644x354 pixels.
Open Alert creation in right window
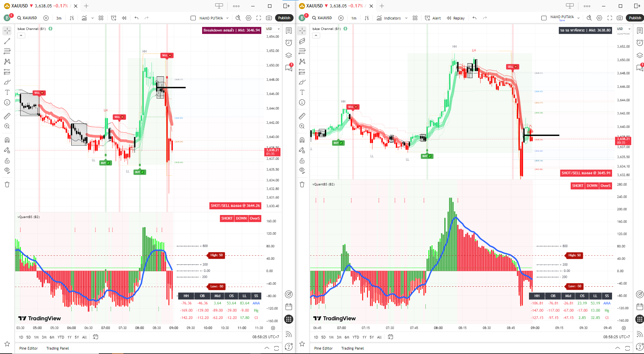433,18
